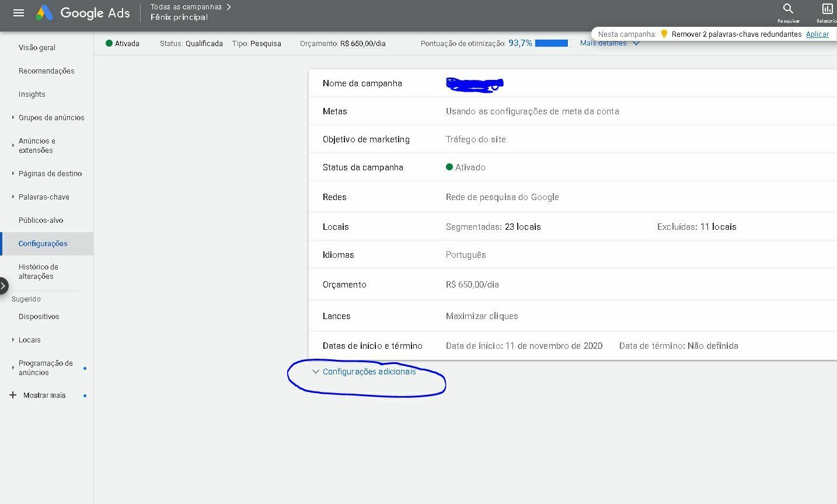Click the Ativada campaign status

coord(123,43)
